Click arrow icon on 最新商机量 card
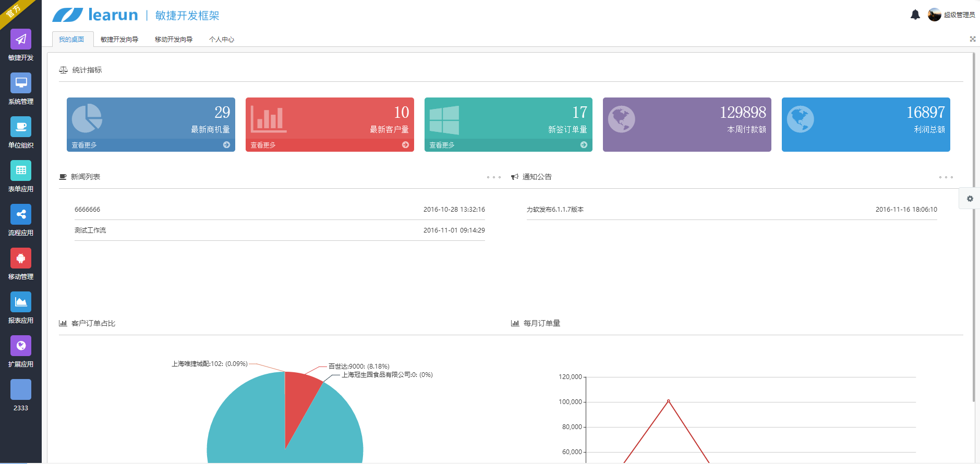 [226, 145]
